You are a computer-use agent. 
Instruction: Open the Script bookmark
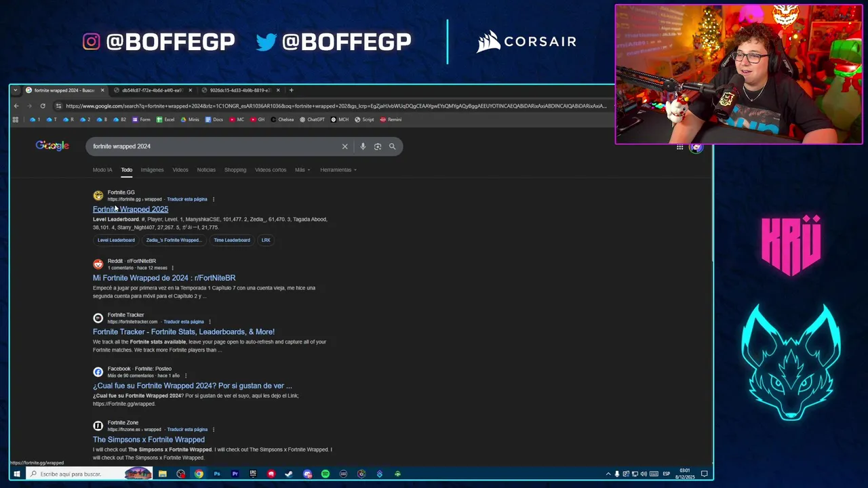[364, 119]
